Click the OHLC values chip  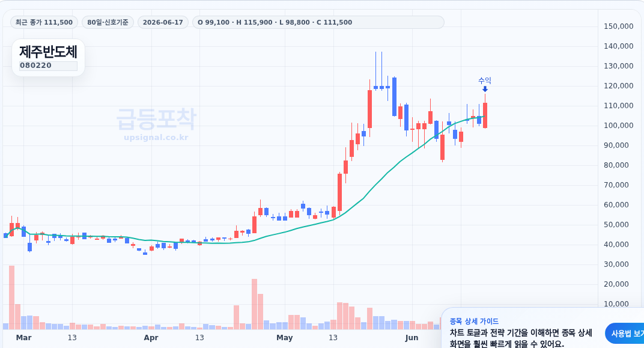coord(318,22)
